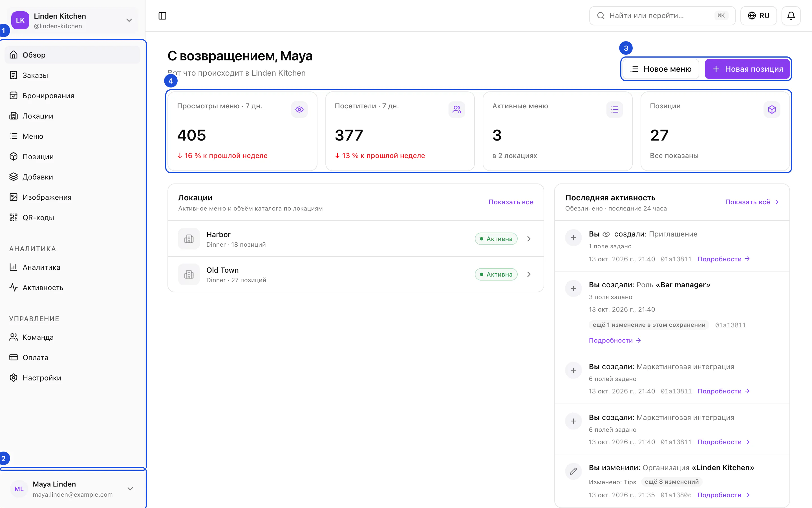Open Меню in the sidebar
The image size is (812, 508).
(72, 136)
